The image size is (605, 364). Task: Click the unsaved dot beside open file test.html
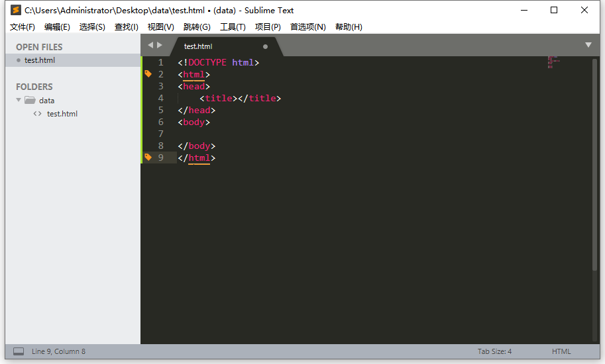tap(19, 60)
